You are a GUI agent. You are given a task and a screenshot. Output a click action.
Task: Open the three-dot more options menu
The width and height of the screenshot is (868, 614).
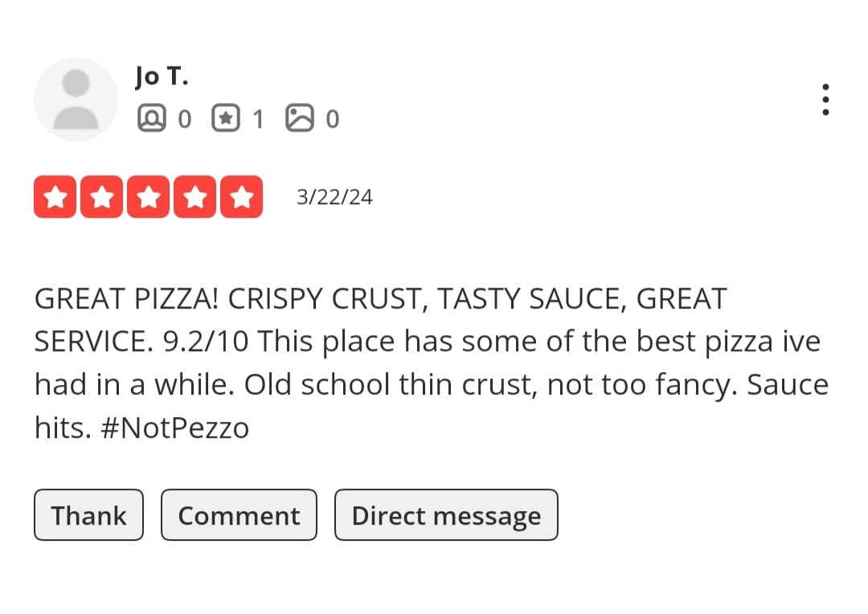tap(825, 100)
